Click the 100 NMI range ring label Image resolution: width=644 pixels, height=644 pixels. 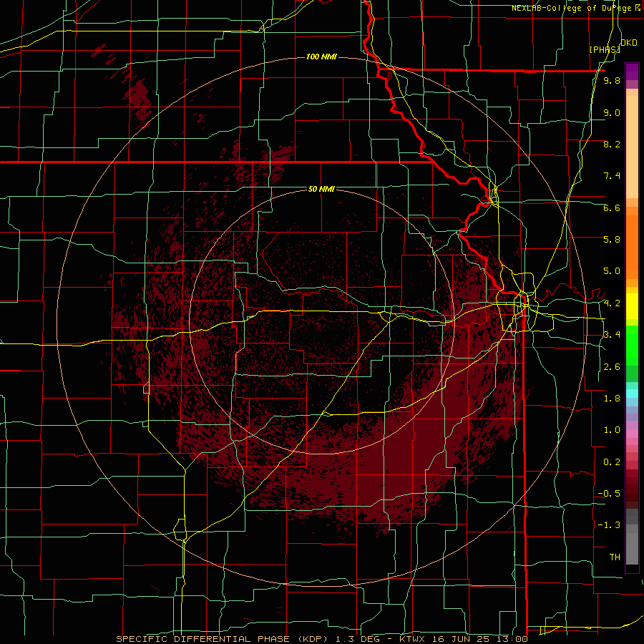click(x=321, y=57)
